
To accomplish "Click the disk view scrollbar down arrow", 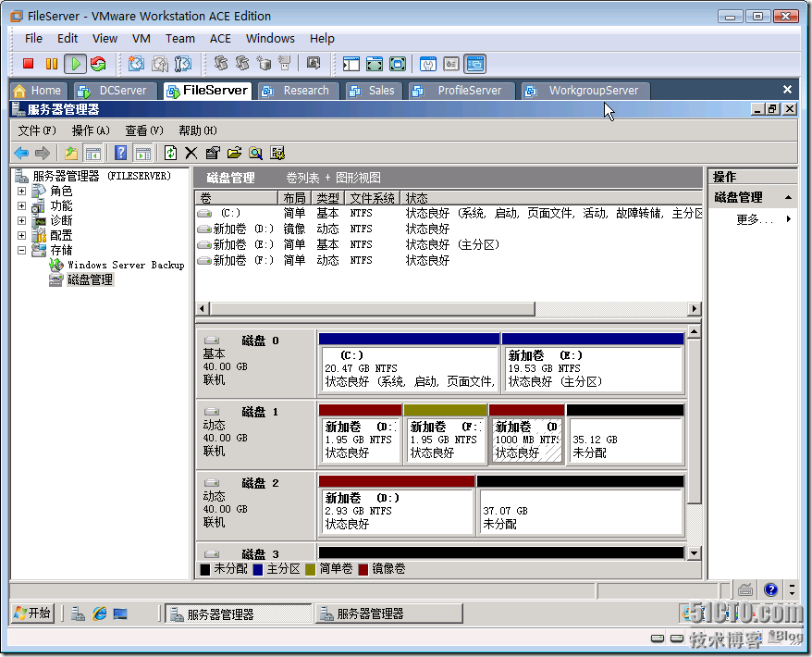I will coord(694,553).
